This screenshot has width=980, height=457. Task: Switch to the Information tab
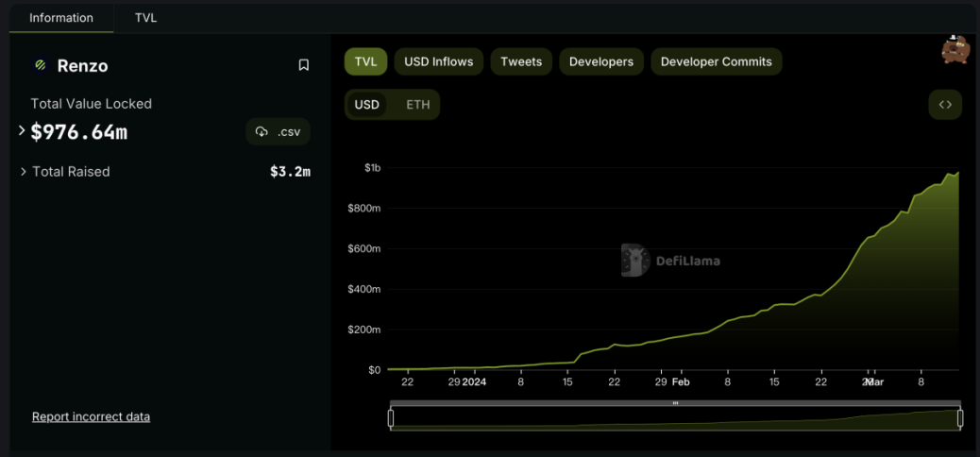tap(61, 18)
